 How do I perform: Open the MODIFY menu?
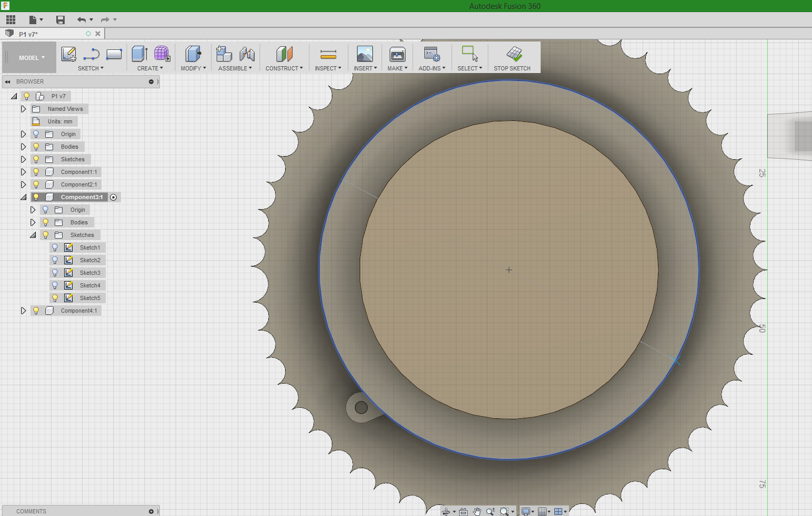coord(193,68)
